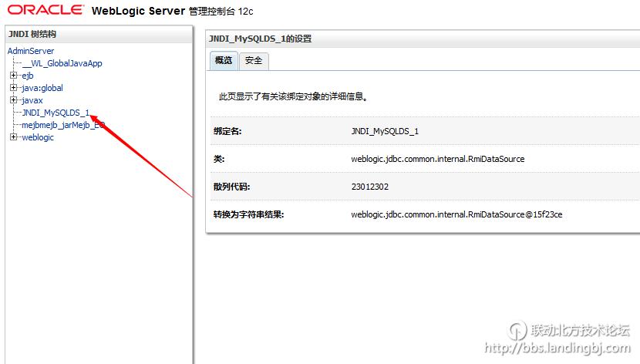The width and height of the screenshot is (640, 364).
Task: Open the javax node link
Action: pos(32,100)
